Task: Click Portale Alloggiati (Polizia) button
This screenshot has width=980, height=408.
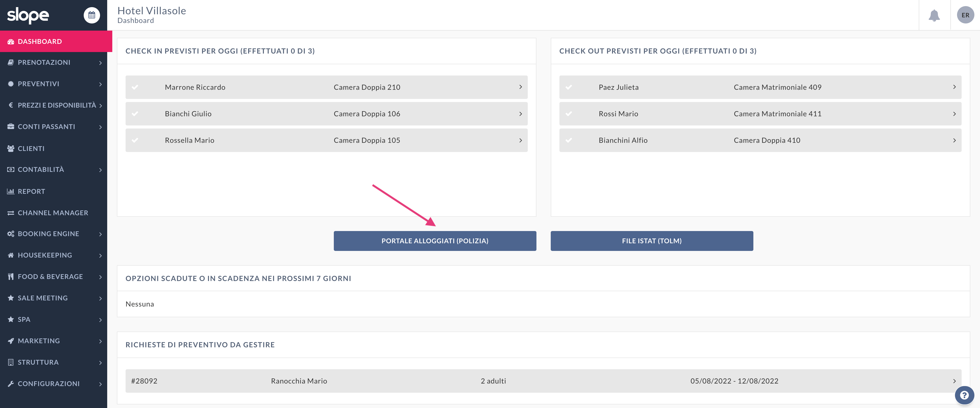Action: tap(434, 241)
